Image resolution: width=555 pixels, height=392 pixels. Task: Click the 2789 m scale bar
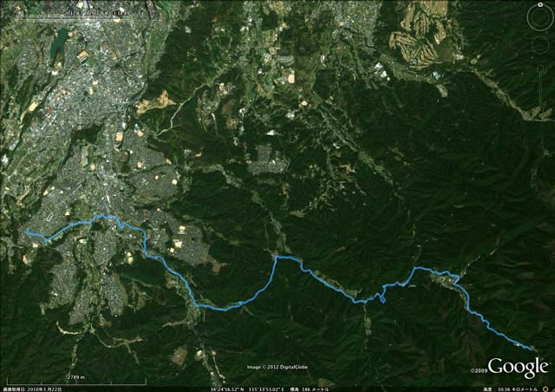(76, 382)
